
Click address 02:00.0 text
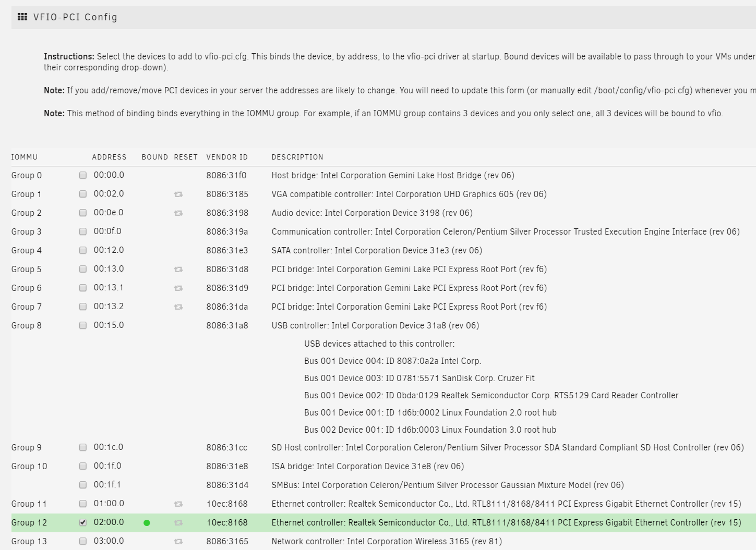[109, 522]
